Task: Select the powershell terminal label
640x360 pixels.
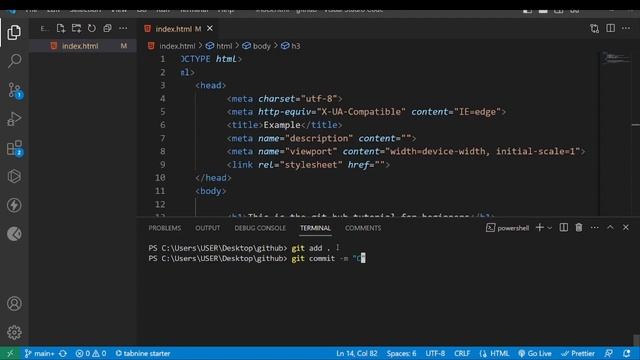Action: (508, 228)
